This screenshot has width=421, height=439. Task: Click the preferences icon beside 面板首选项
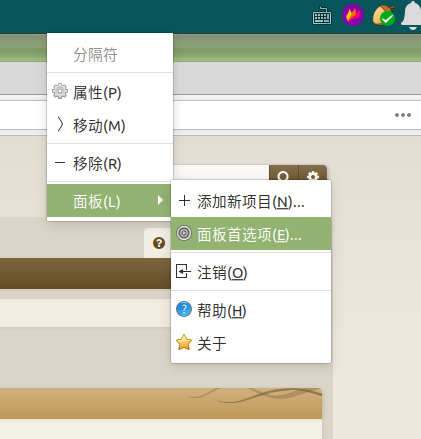click(x=184, y=233)
